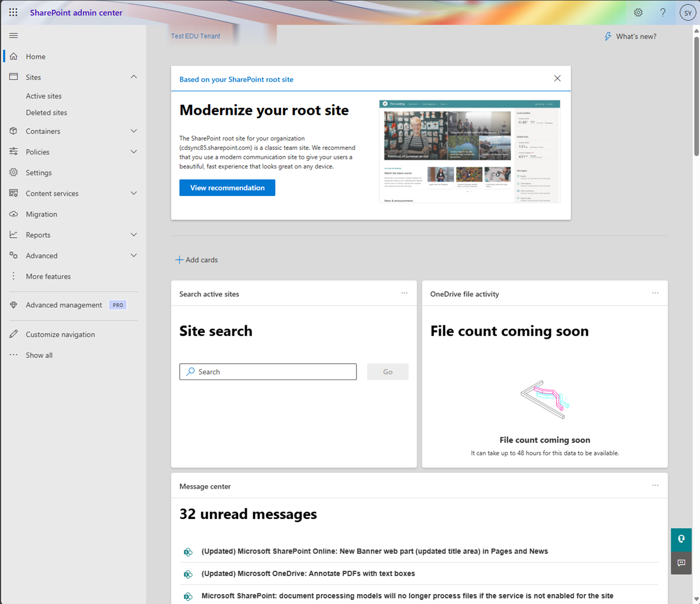Click the View recommendation button
Image resolution: width=700 pixels, height=604 pixels.
228,188
